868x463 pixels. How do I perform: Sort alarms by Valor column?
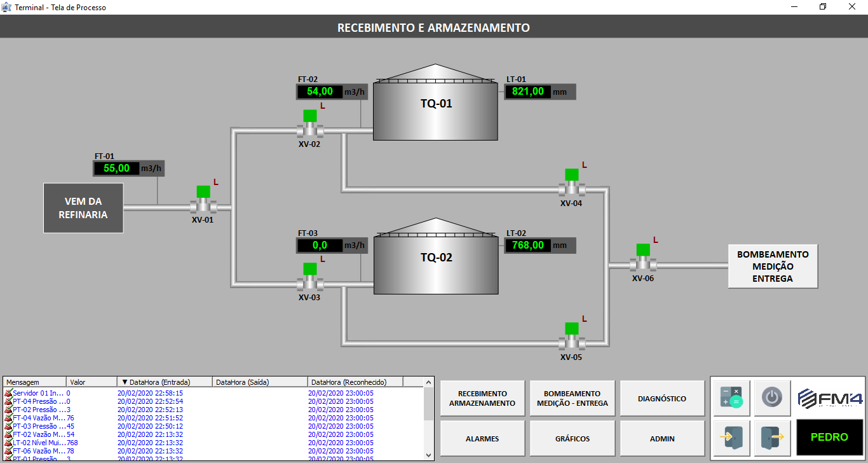(x=93, y=382)
